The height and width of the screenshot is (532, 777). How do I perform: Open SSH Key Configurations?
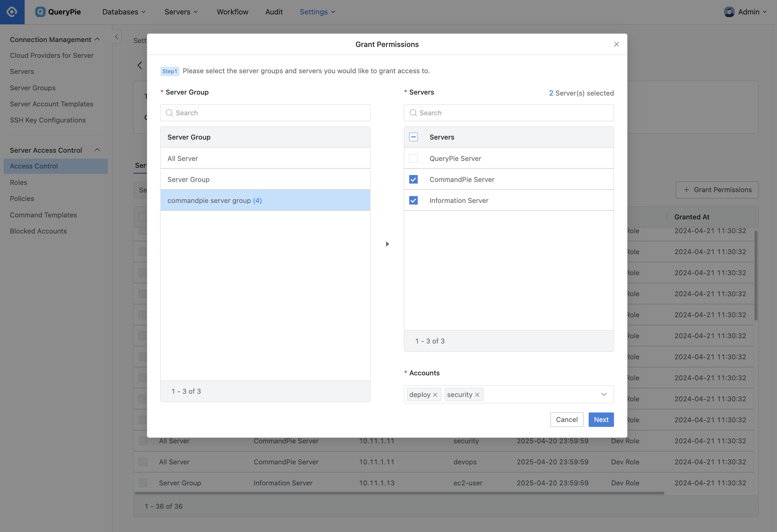pos(48,120)
